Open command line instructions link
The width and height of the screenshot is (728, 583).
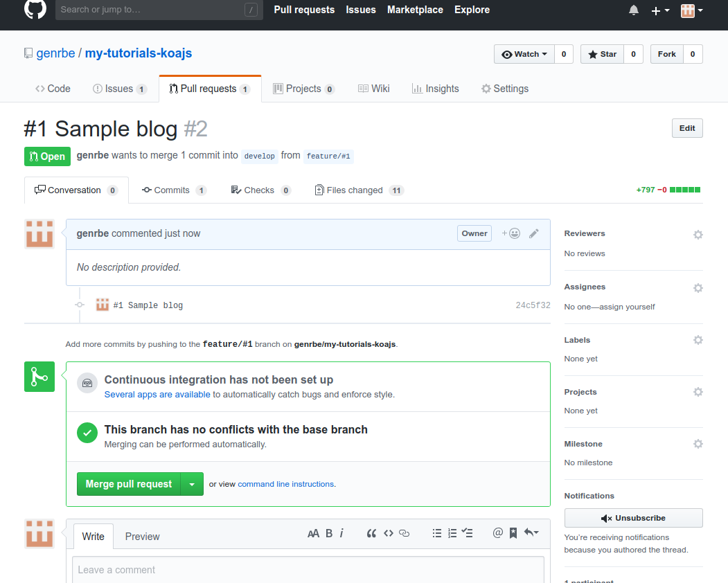(x=285, y=484)
